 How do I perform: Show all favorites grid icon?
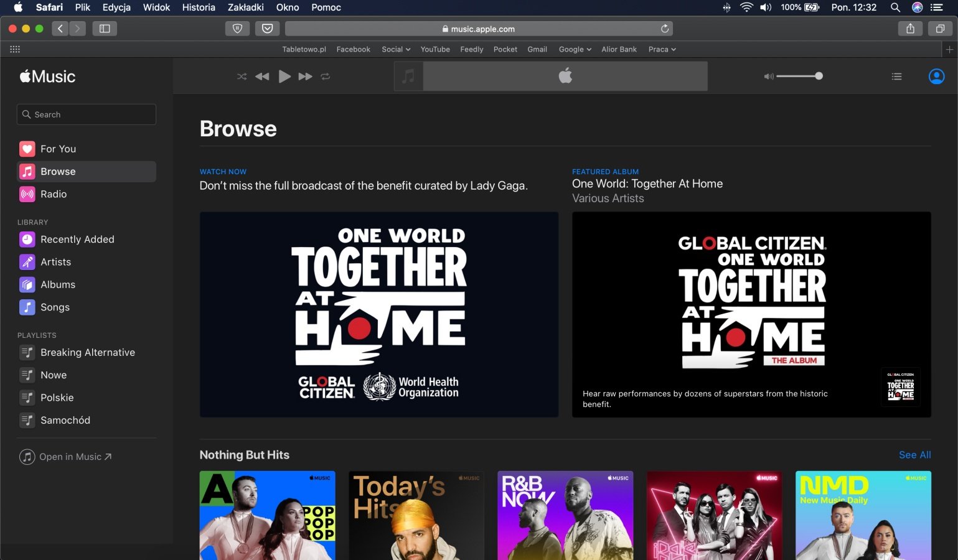pyautogui.click(x=15, y=49)
